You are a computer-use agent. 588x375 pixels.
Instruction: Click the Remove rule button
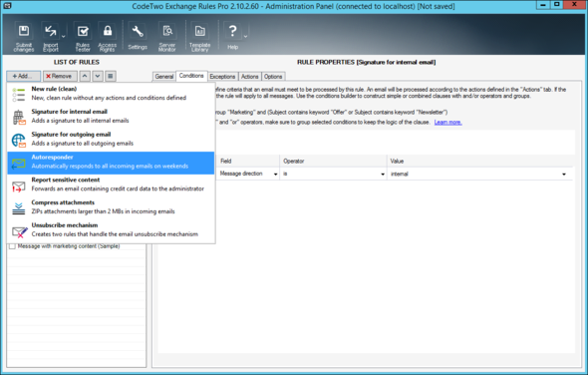pyautogui.click(x=60, y=76)
